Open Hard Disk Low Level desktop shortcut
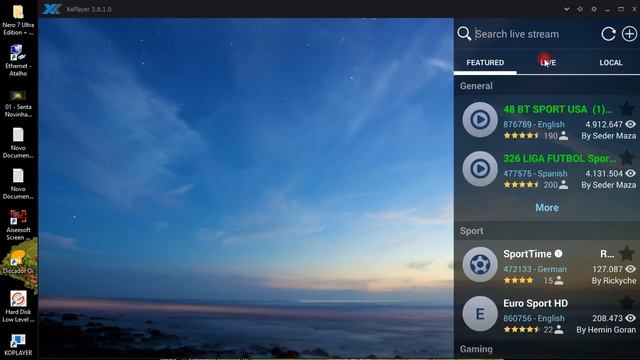This screenshot has height=360, width=640. (18, 306)
